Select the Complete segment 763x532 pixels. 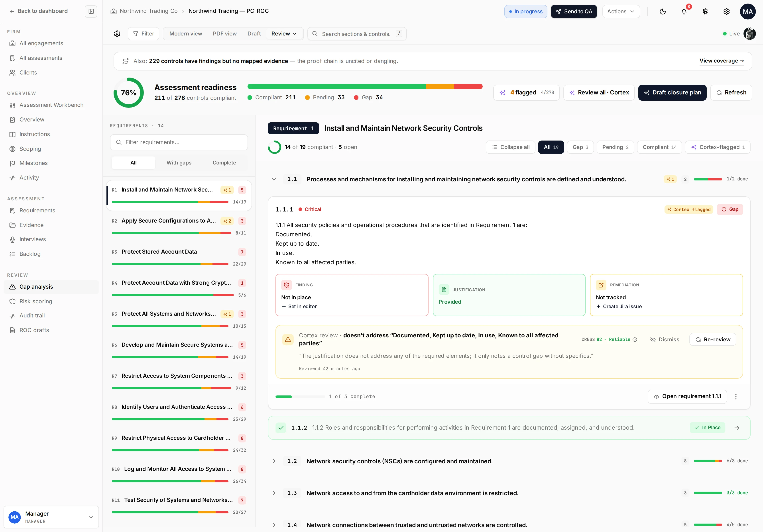(x=224, y=163)
